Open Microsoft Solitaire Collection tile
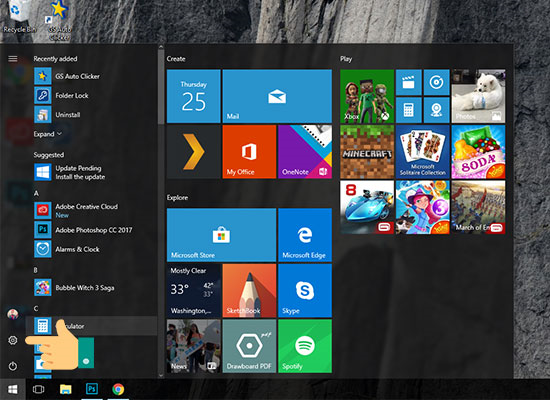 [x=423, y=152]
